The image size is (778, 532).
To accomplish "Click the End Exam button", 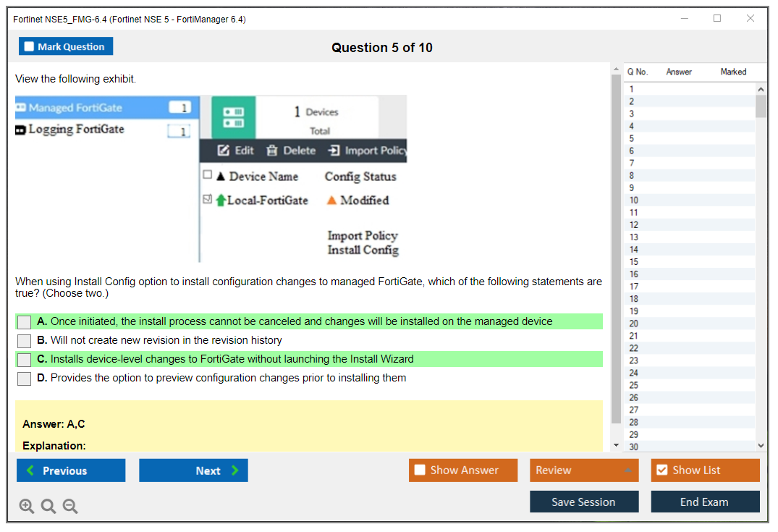I will [704, 502].
